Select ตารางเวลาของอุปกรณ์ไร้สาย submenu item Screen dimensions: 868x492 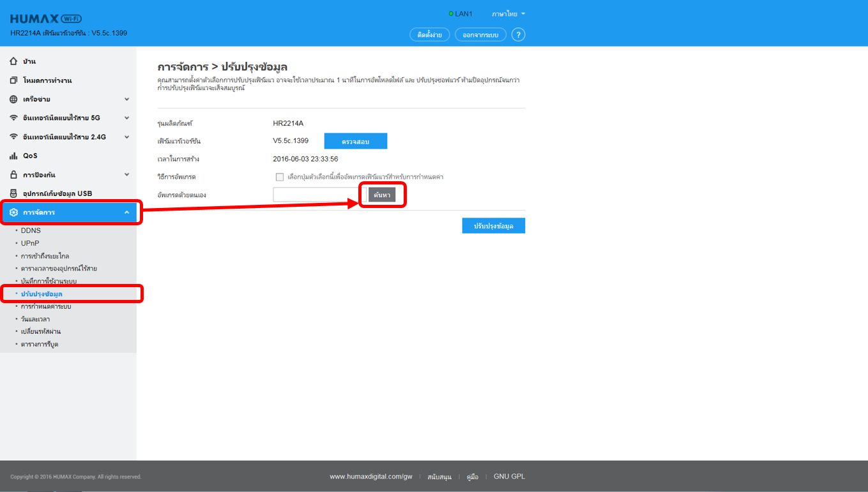(x=59, y=269)
